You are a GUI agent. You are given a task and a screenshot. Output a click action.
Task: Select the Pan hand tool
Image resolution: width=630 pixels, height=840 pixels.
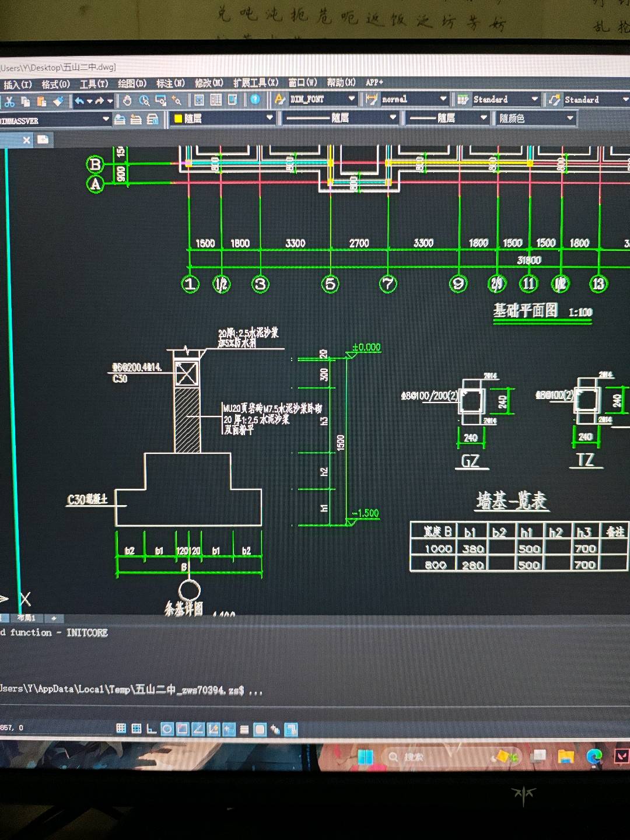click(127, 101)
